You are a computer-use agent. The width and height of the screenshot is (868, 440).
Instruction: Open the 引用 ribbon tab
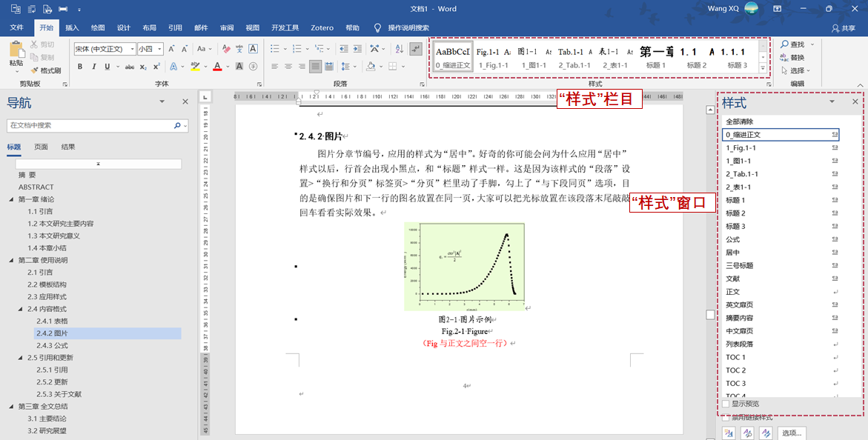tap(175, 27)
